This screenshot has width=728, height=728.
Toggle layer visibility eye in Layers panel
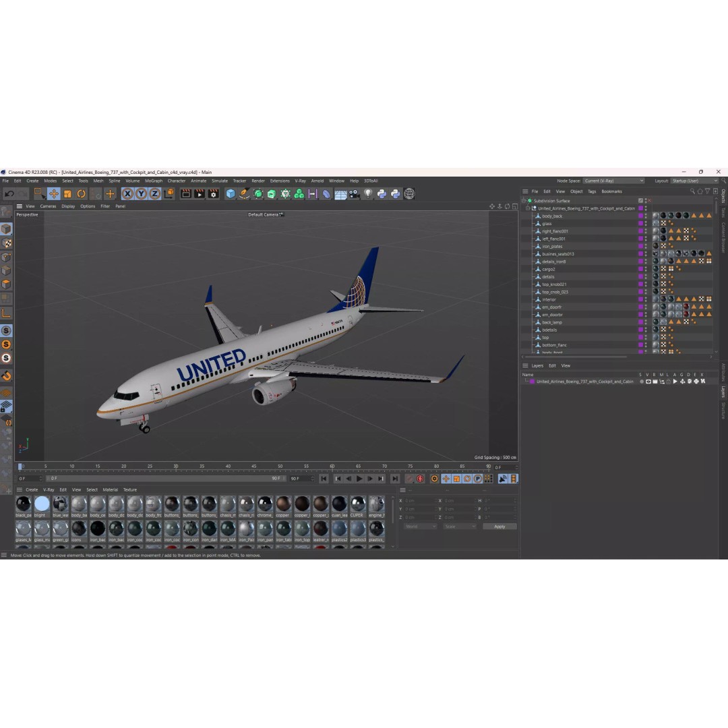pos(648,382)
